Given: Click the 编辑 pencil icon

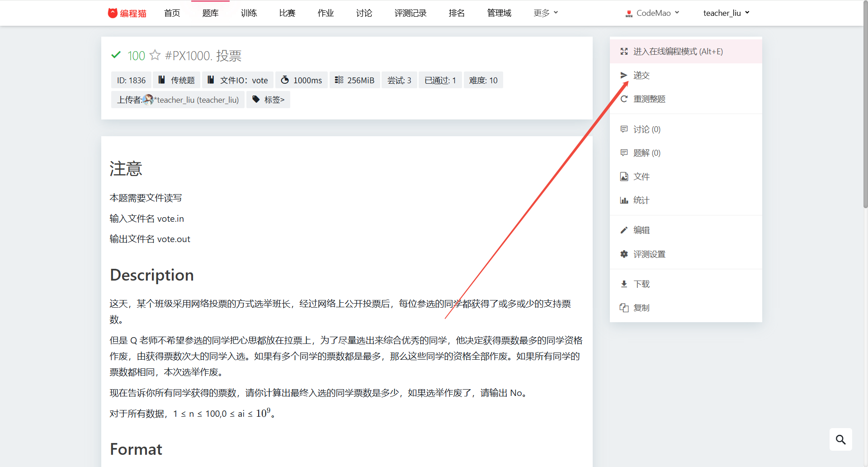Looking at the screenshot, I should [x=624, y=230].
